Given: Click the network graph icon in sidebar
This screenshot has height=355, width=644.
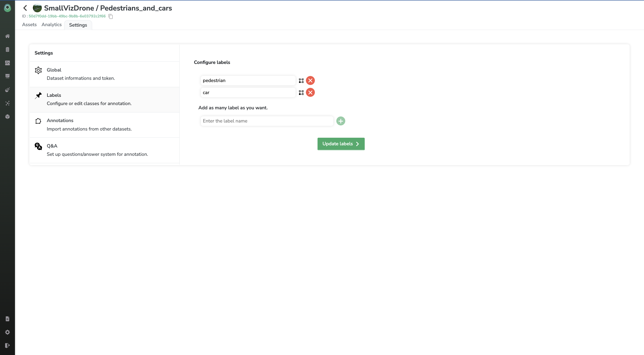Looking at the screenshot, I should click(x=8, y=103).
